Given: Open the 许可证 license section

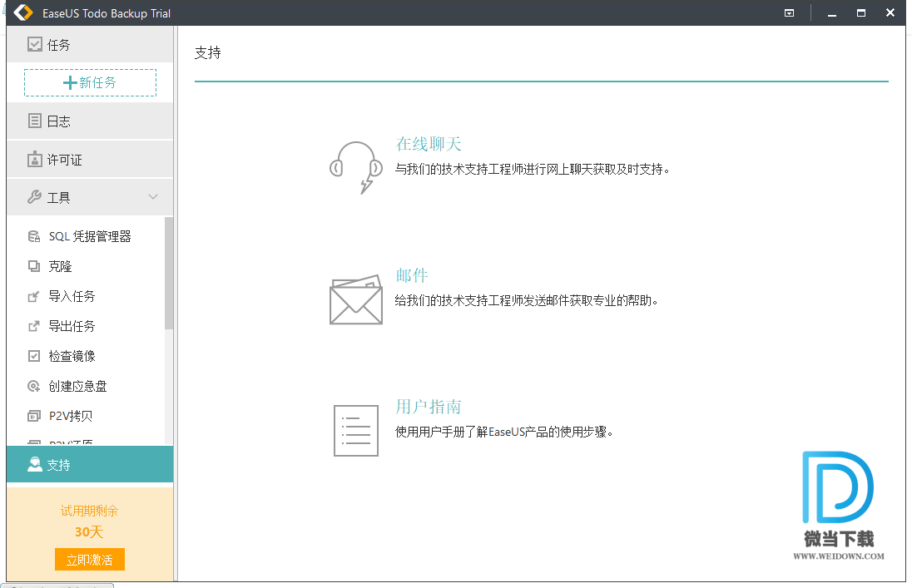Looking at the screenshot, I should [x=90, y=160].
